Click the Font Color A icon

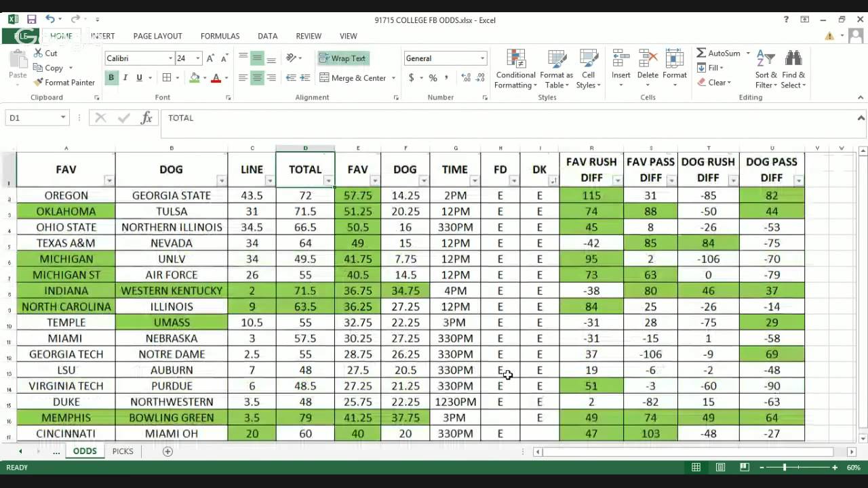[216, 78]
